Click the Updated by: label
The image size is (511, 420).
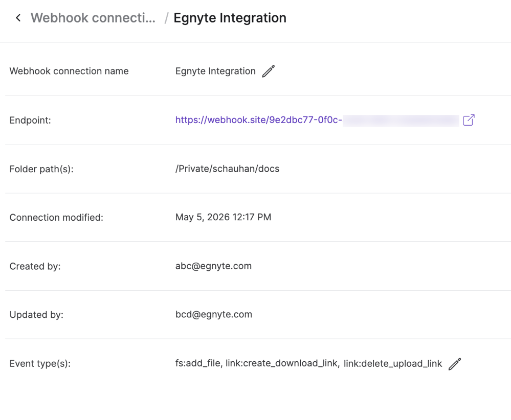pyautogui.click(x=36, y=315)
